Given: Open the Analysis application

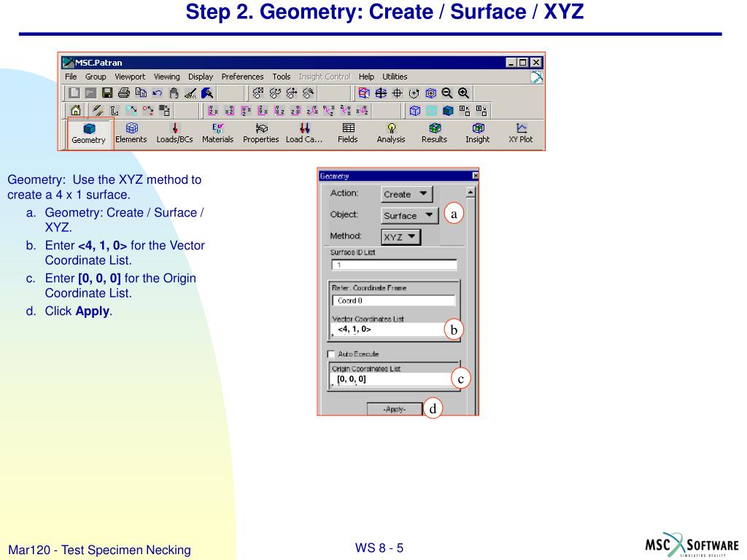Looking at the screenshot, I should [391, 133].
